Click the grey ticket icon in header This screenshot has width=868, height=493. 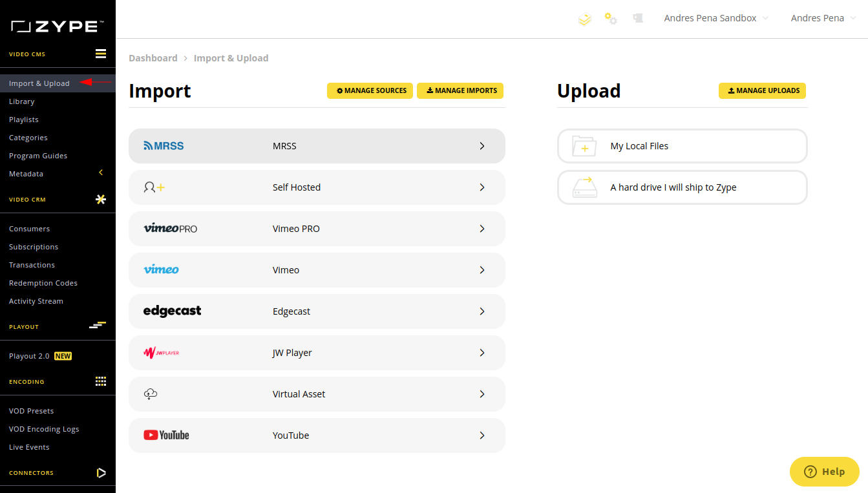pos(638,18)
